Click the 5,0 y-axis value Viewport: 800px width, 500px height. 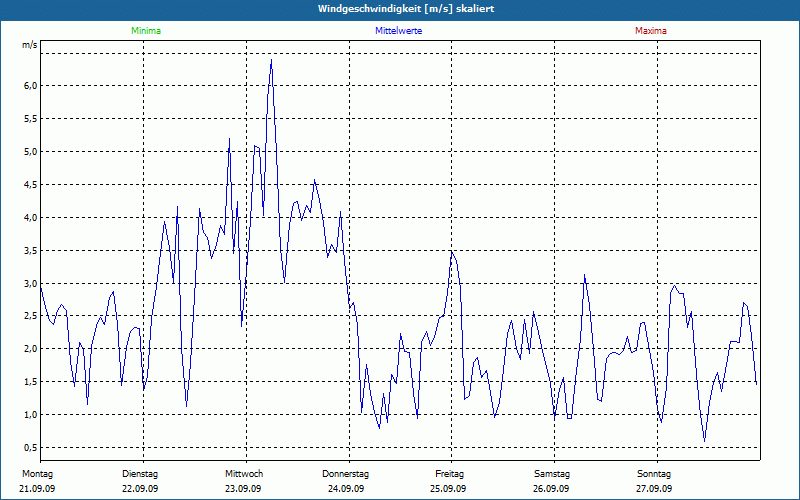(31, 152)
